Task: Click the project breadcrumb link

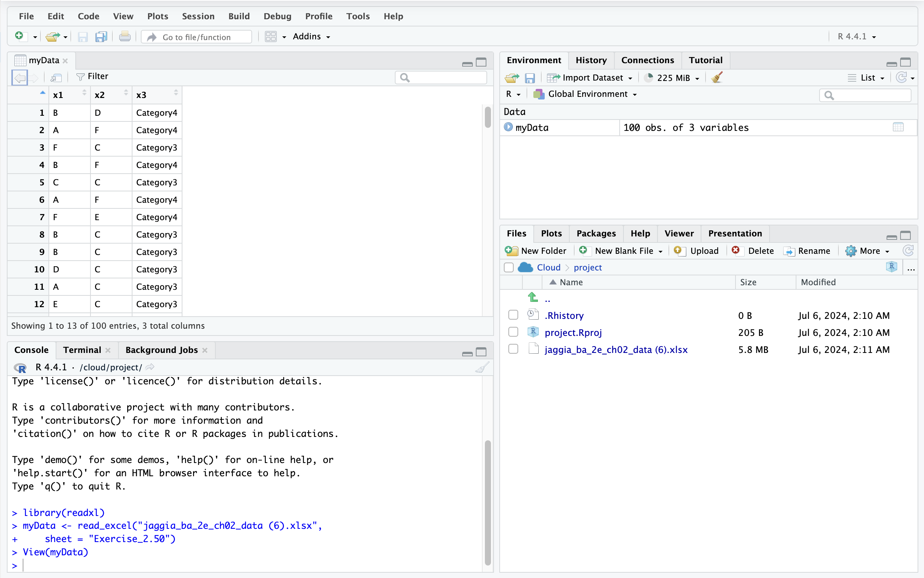Action: pyautogui.click(x=587, y=267)
